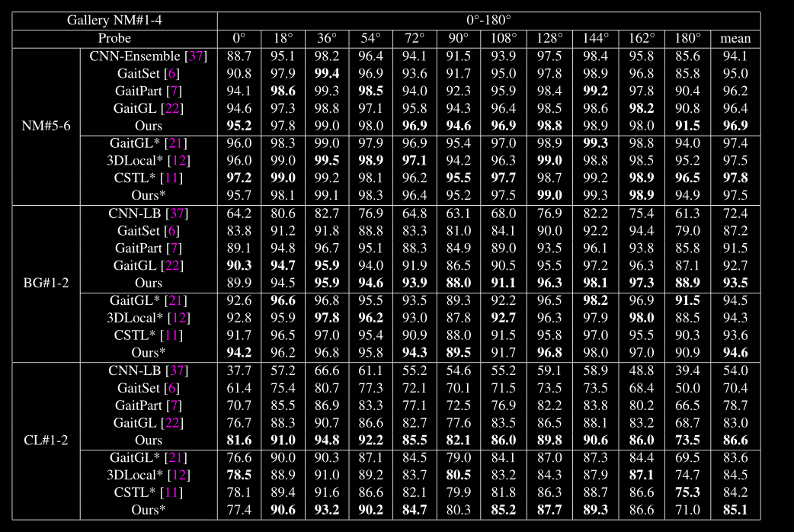Screen dimensions: 794x532
Task: Click the "BG#1-2" row group label
Action: (46, 283)
